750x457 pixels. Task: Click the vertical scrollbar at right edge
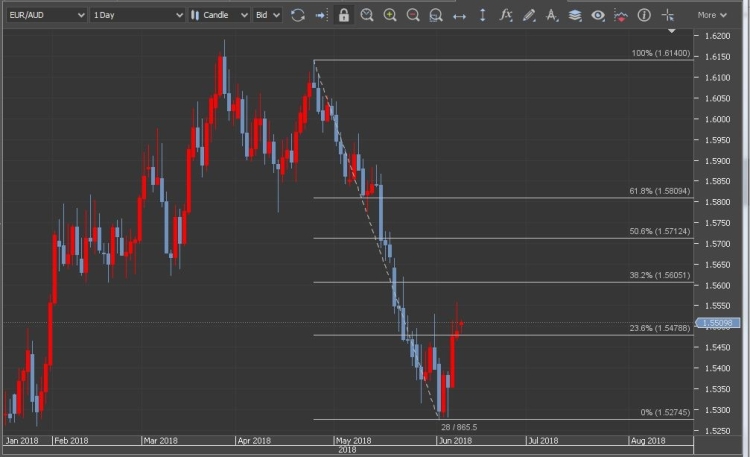click(746, 182)
